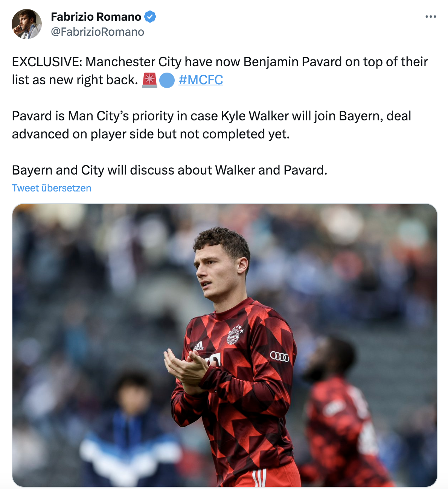The image size is (448, 489).
Task: Click the Bayern Munich crest on shirt
Action: (x=234, y=335)
